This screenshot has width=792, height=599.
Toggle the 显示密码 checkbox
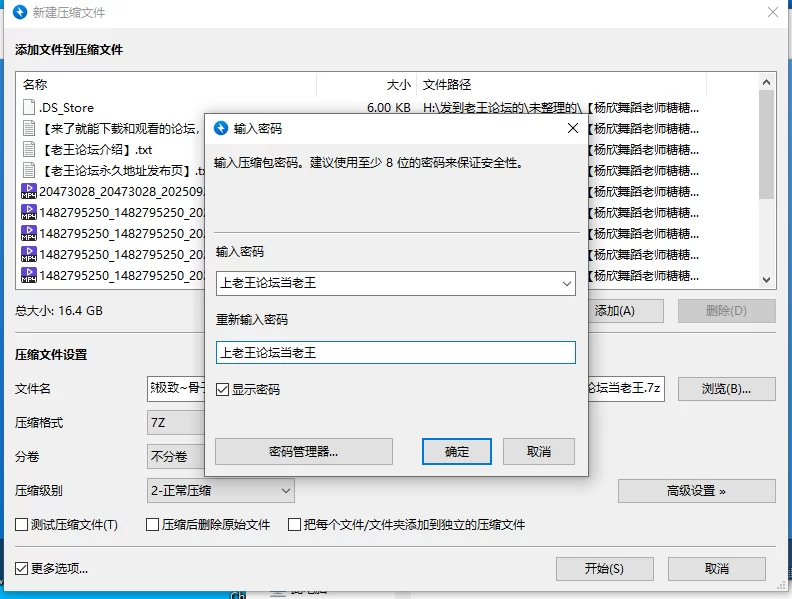click(222, 389)
